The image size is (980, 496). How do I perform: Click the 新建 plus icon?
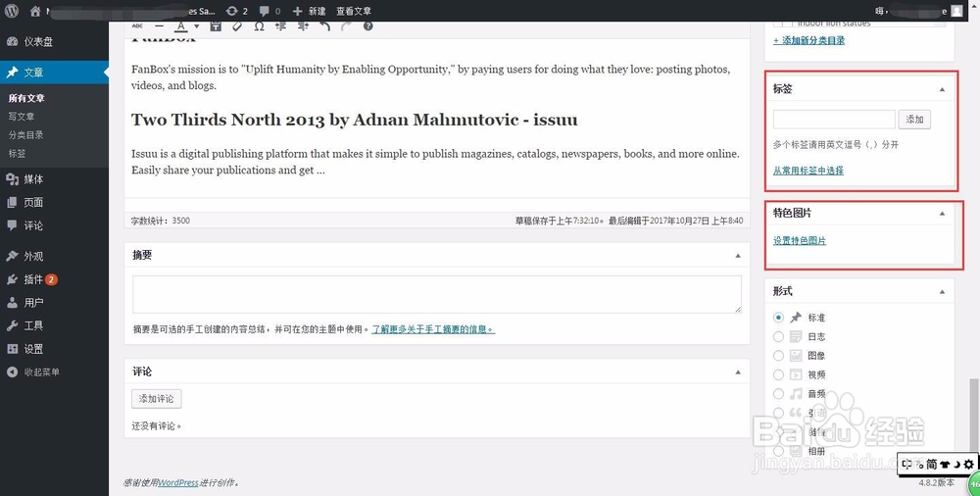click(x=298, y=11)
